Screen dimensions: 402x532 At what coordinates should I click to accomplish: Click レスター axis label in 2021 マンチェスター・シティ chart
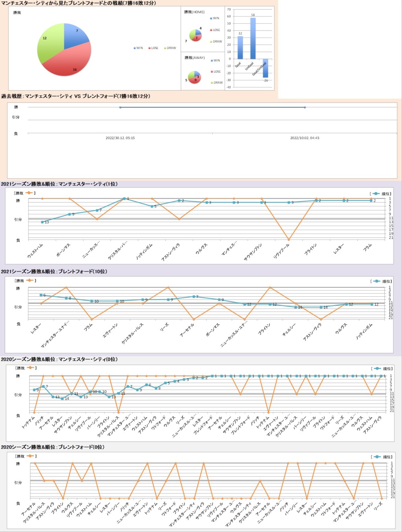[338, 249]
